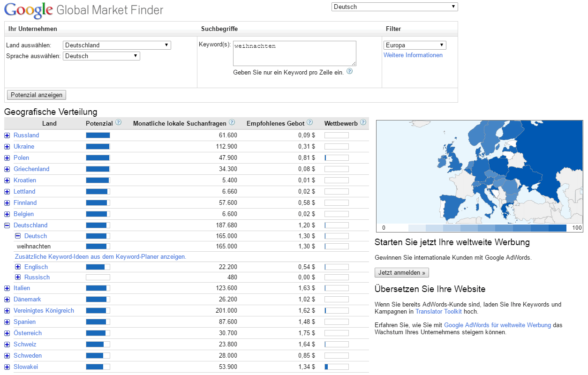Open the Sprache auswählen dropdown
Screen dimensions: 588x375
101,56
